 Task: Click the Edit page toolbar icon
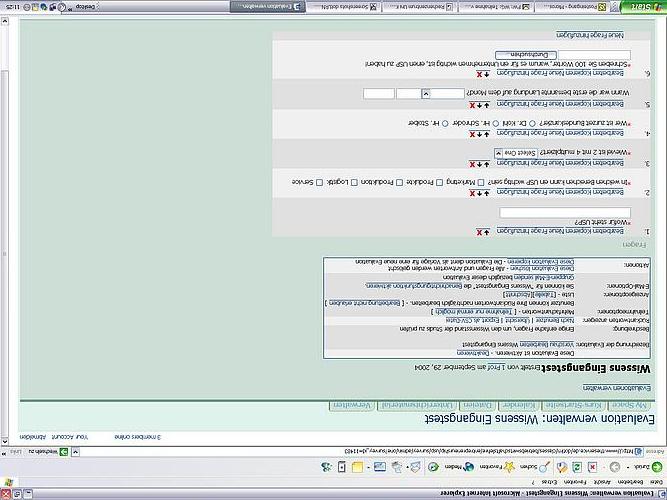pos(379,467)
